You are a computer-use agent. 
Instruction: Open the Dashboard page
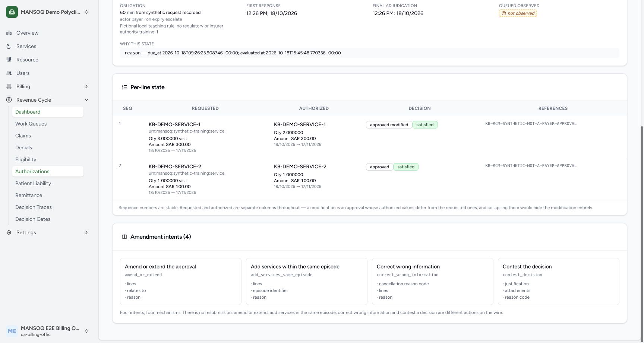tap(48, 112)
